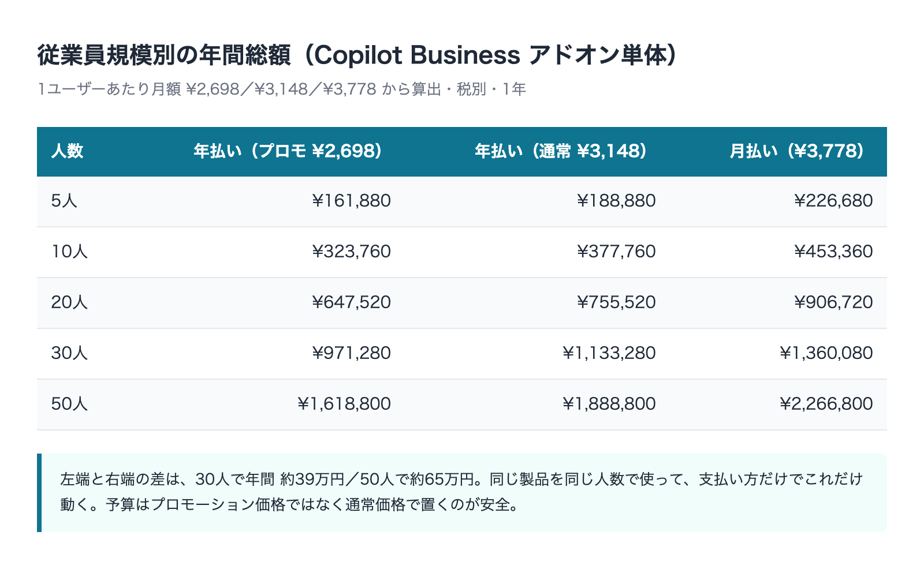The height and width of the screenshot is (569, 924).
Task: Select the 5人 row label
Action: tap(64, 201)
